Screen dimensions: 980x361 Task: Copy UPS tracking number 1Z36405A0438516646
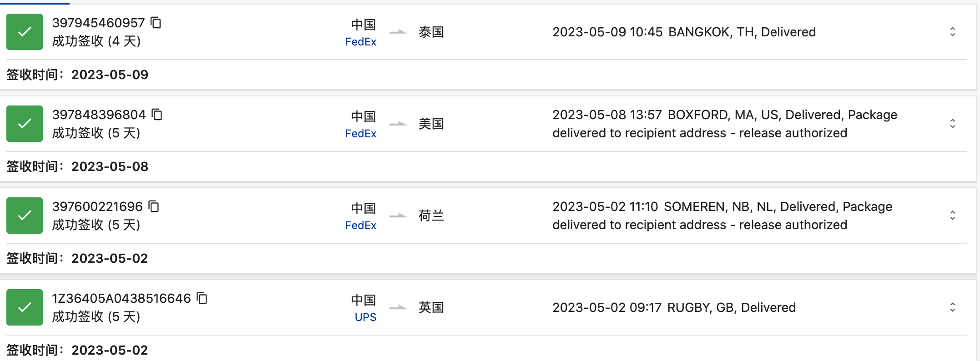[x=202, y=298]
